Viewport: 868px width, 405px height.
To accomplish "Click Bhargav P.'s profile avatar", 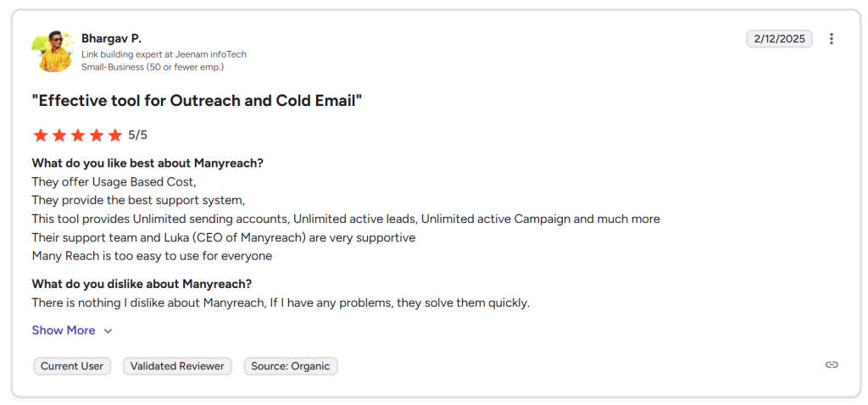I will click(53, 52).
